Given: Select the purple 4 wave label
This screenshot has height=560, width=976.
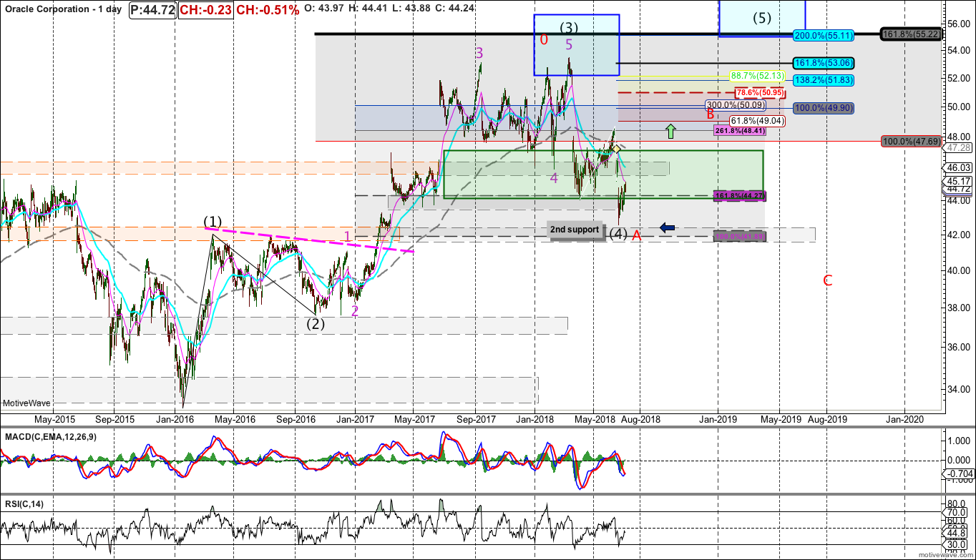Looking at the screenshot, I should click(554, 178).
